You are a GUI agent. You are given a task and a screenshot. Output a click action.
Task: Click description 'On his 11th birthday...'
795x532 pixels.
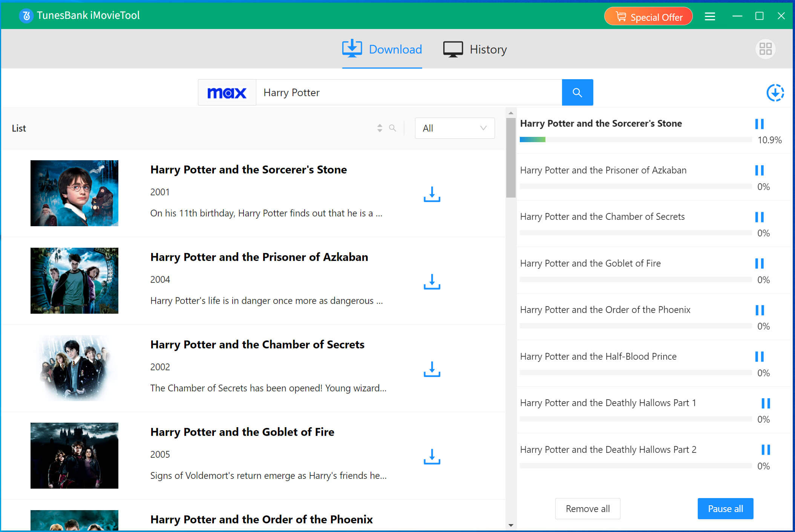coord(266,213)
